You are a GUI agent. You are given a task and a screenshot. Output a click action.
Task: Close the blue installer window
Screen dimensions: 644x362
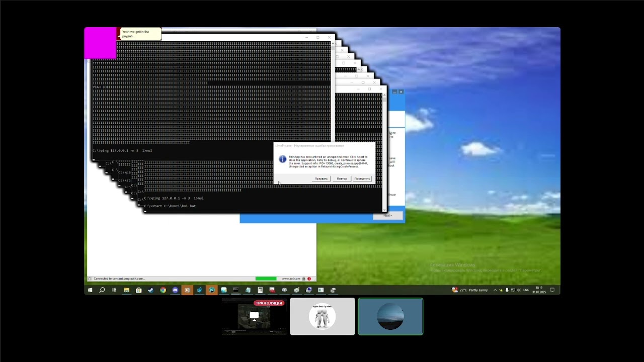401,92
